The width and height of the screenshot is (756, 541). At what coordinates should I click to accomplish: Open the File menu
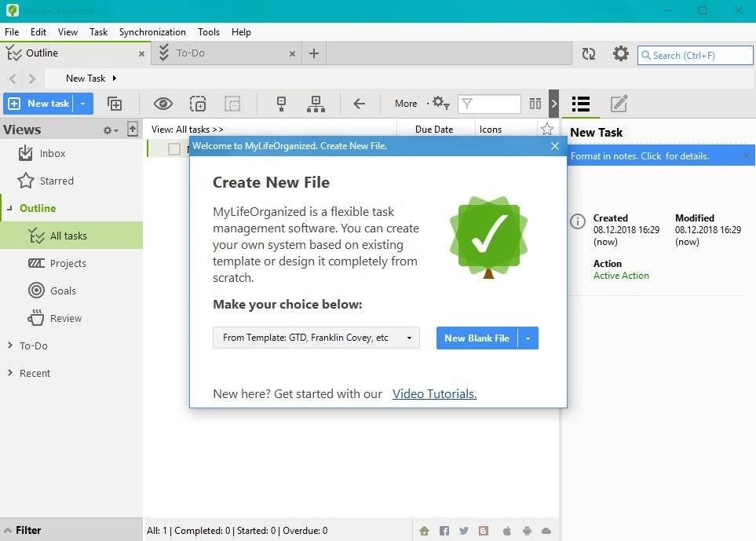pyautogui.click(x=12, y=32)
